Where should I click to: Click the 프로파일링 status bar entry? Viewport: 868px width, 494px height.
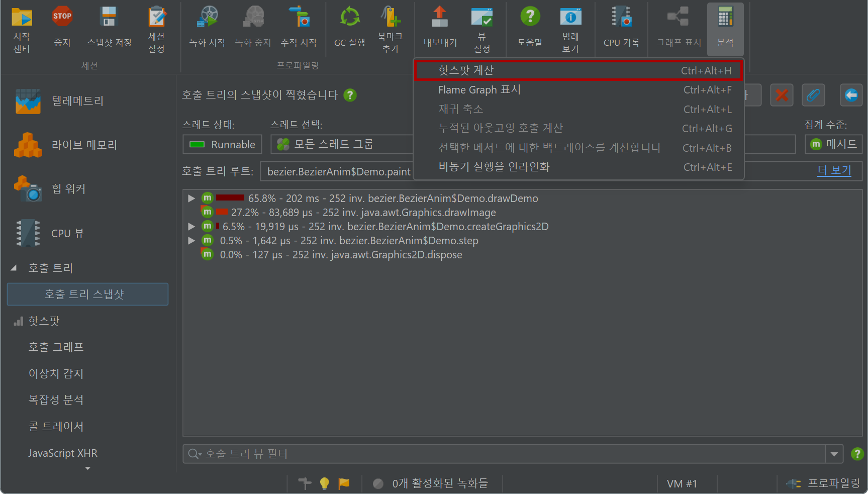824,483
